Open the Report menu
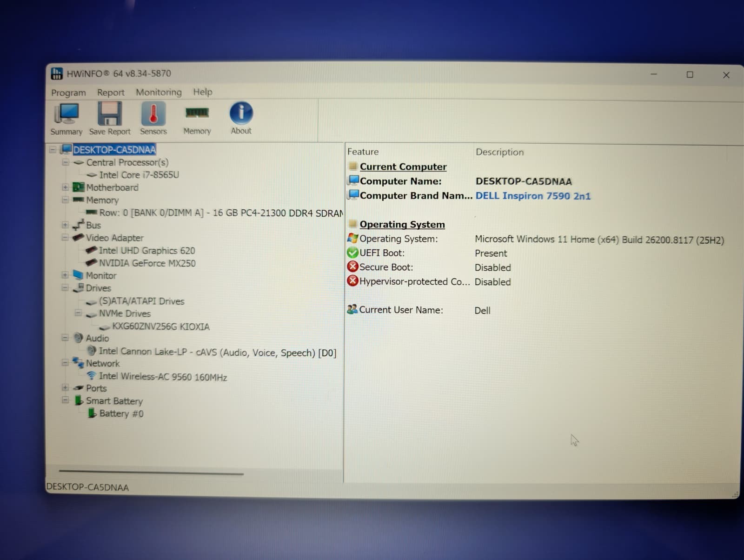This screenshot has width=744, height=560. pyautogui.click(x=111, y=93)
